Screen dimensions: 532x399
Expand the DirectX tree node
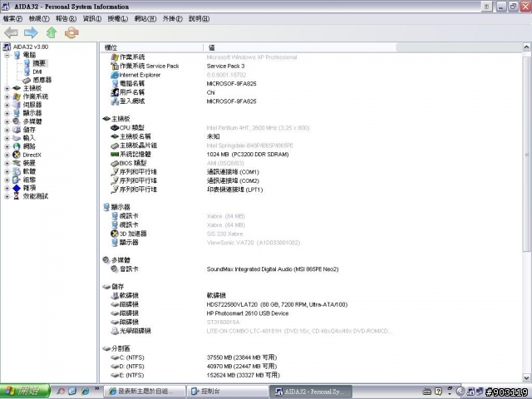tap(7, 155)
